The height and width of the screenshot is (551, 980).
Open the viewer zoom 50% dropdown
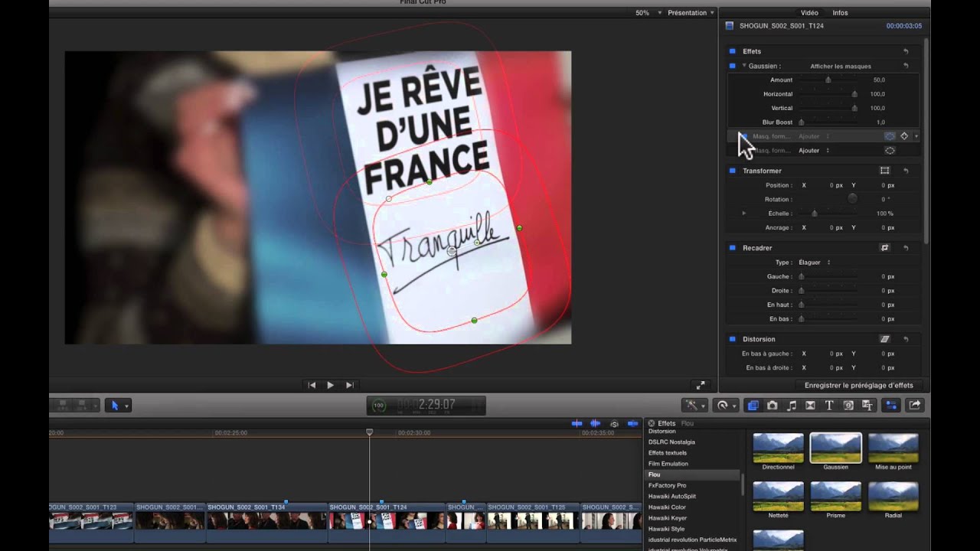648,13
